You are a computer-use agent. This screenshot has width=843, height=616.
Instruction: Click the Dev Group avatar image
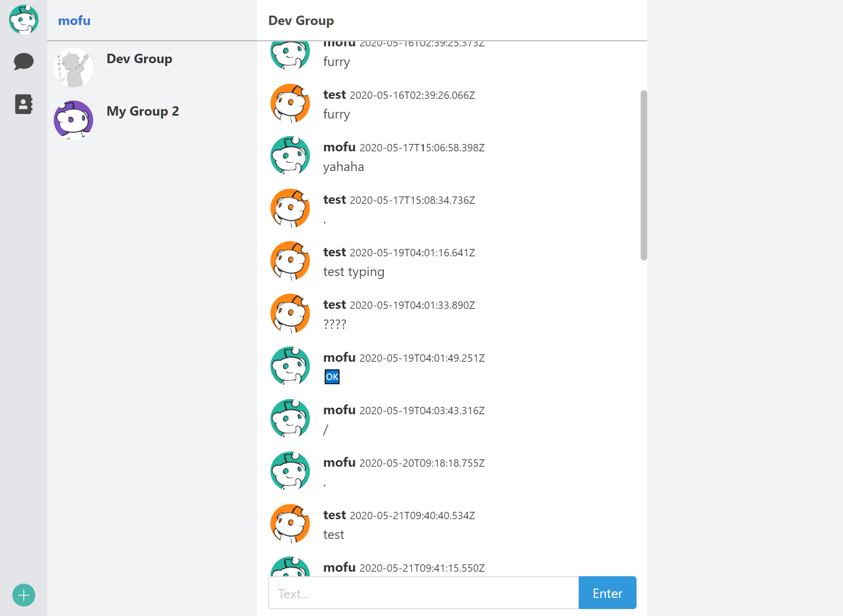pyautogui.click(x=73, y=68)
